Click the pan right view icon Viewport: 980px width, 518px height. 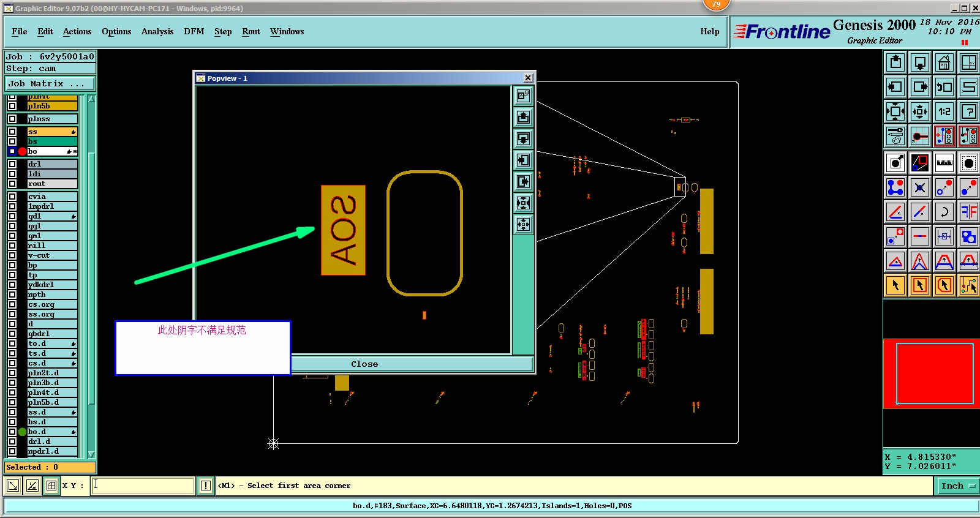click(x=920, y=86)
